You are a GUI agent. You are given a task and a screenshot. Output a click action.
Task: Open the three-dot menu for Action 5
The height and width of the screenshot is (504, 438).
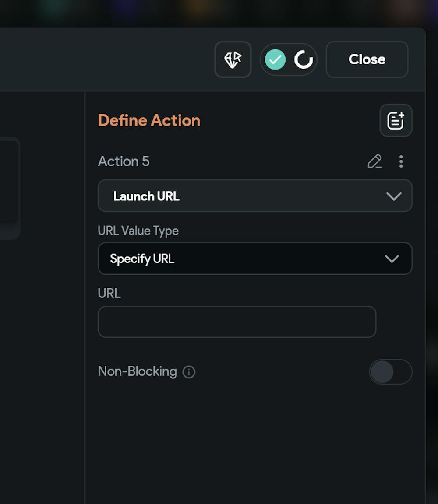pyautogui.click(x=401, y=161)
